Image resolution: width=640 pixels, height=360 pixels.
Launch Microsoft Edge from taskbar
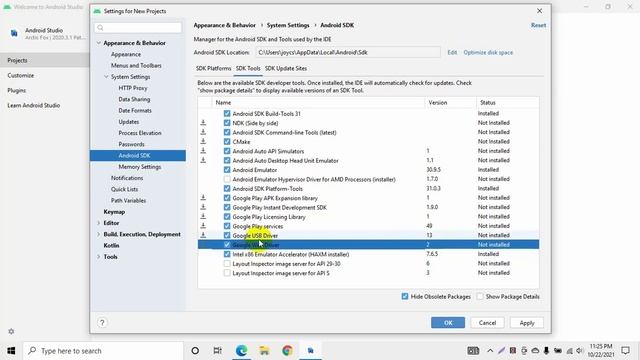pyautogui.click(x=241, y=351)
